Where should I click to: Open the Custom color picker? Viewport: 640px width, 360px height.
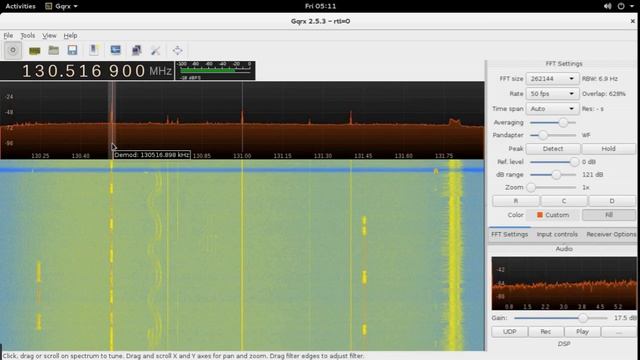tap(553, 215)
